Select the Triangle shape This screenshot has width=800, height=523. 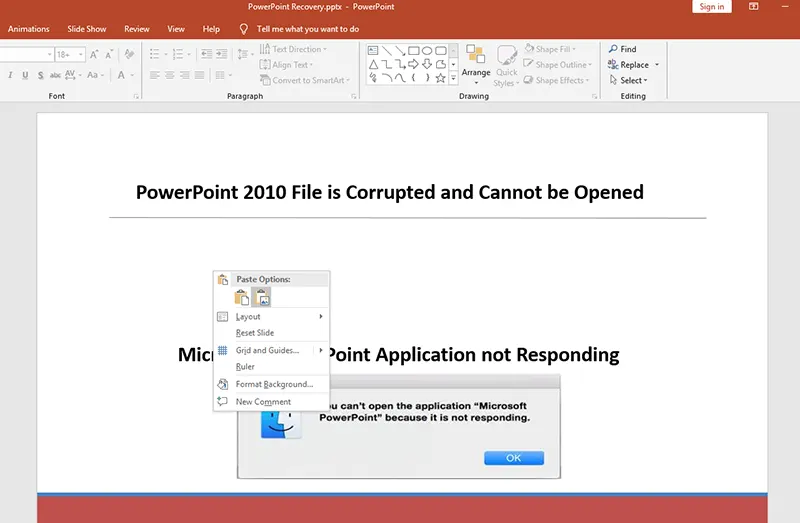(x=373, y=64)
